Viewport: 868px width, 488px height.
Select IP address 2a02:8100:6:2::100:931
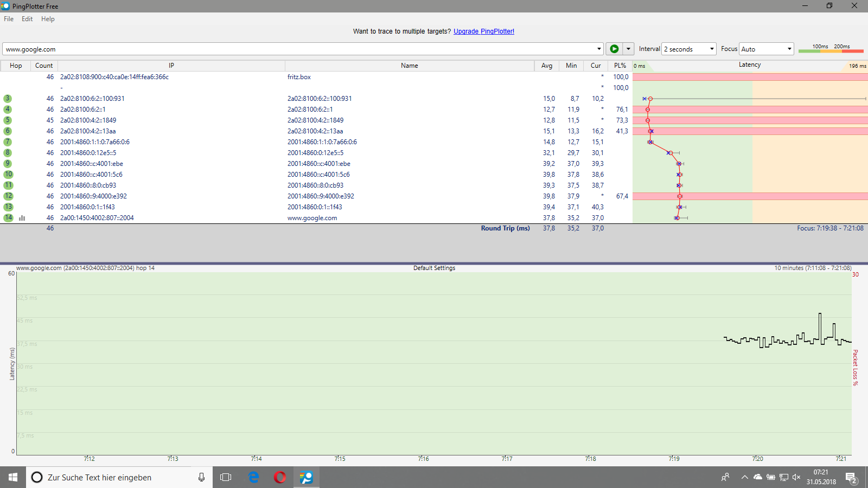(x=92, y=99)
